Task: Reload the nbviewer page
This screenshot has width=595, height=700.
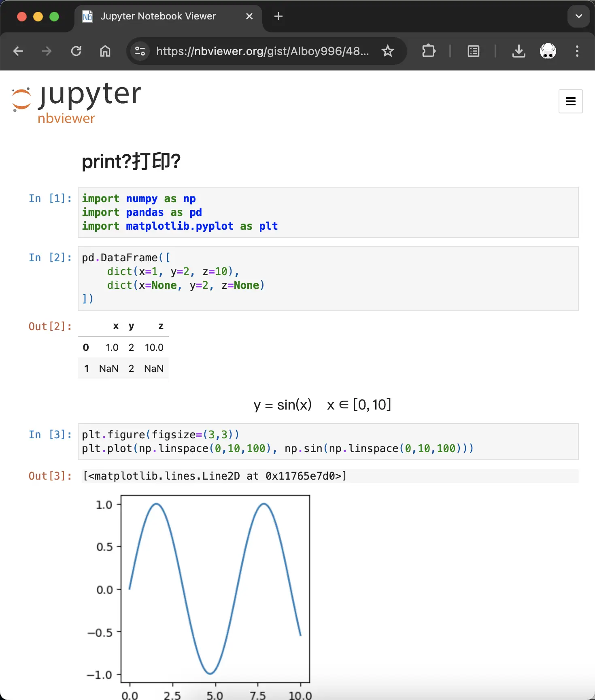Action: coord(76,51)
